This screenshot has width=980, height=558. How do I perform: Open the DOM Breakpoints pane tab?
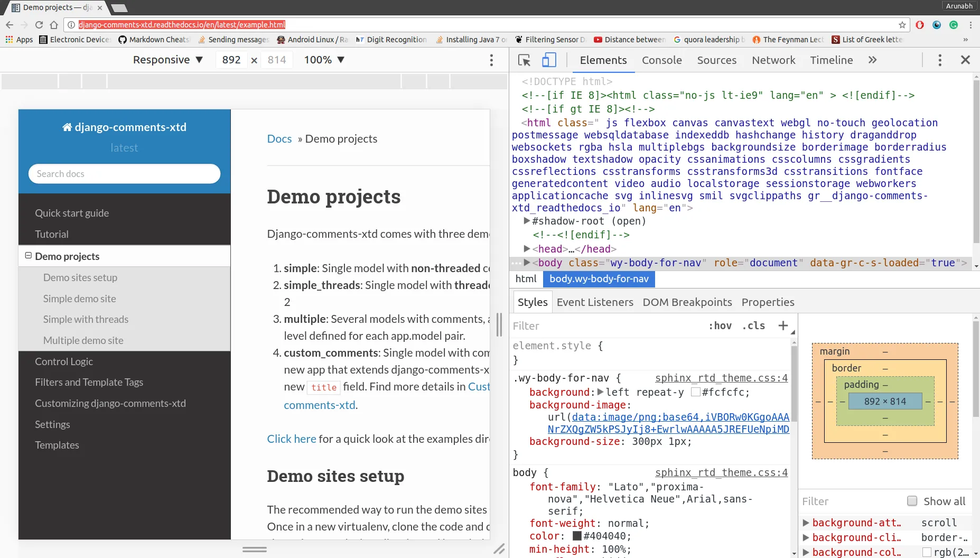pos(687,302)
